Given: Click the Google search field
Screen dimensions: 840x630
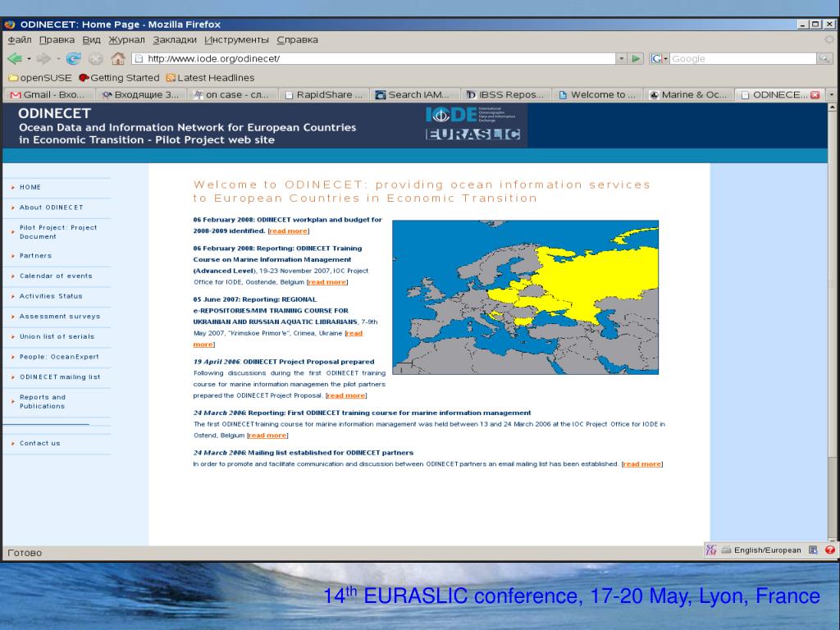Looking at the screenshot, I should 743,58.
